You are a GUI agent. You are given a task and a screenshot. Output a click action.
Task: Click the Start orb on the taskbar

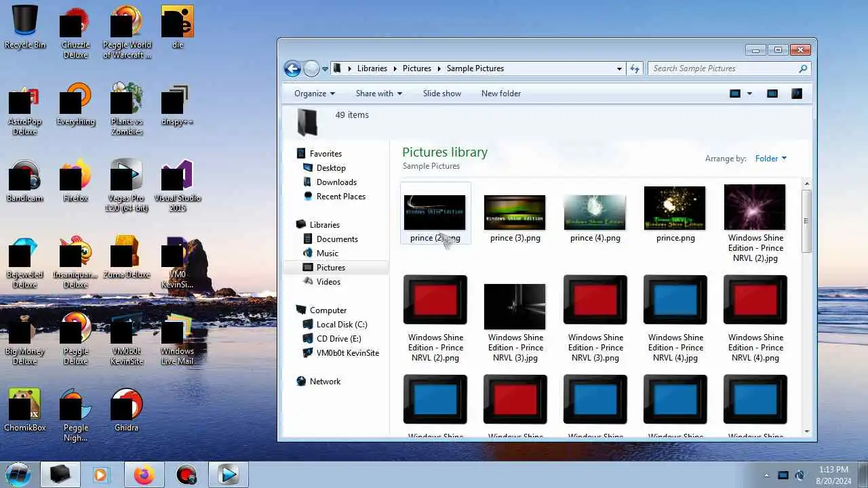coord(18,474)
